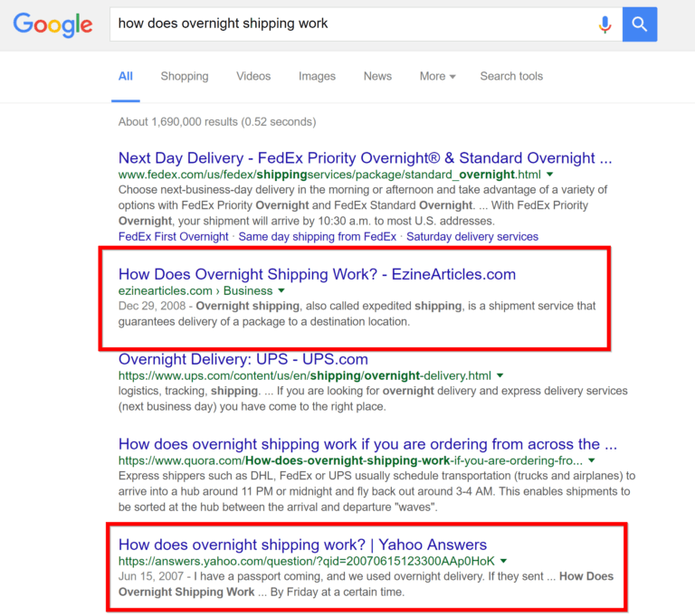Image resolution: width=695 pixels, height=616 pixels.
Task: Open the News tab
Action: (377, 76)
